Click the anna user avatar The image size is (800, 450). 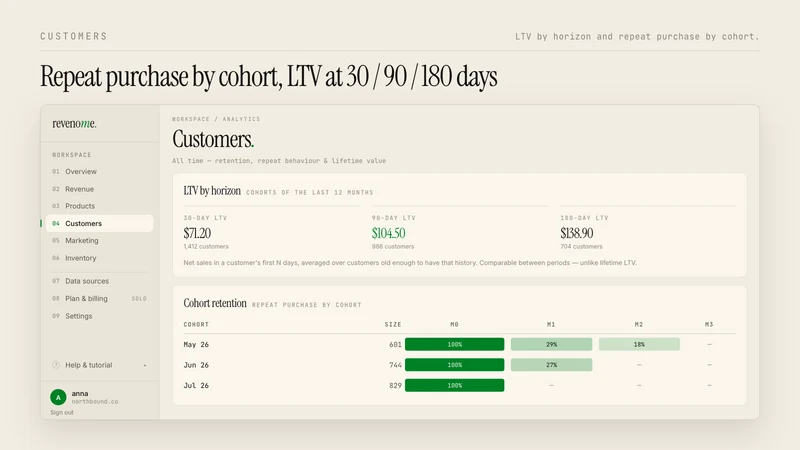[x=58, y=397]
